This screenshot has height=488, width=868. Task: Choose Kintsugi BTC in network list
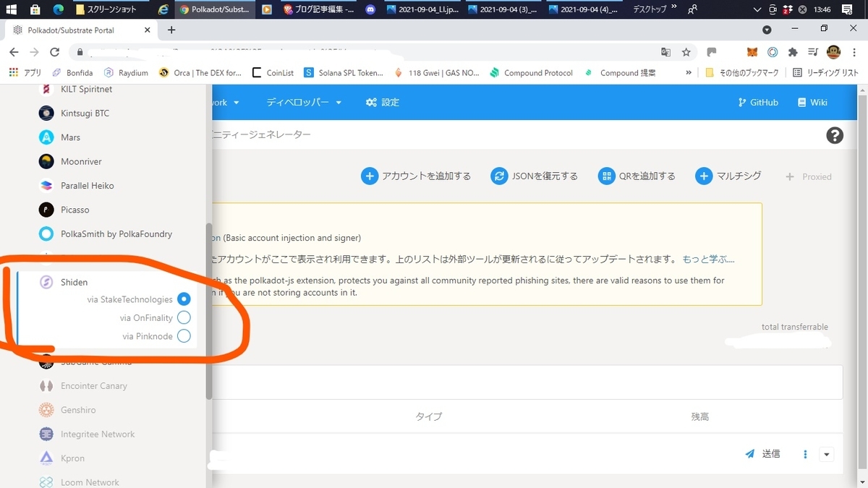point(85,114)
